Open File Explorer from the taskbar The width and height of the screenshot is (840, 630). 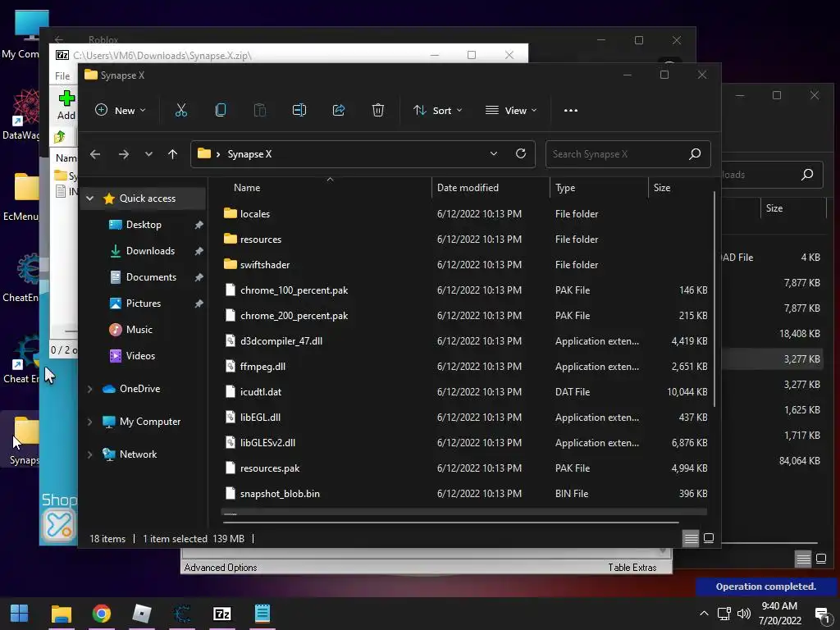tap(61, 614)
